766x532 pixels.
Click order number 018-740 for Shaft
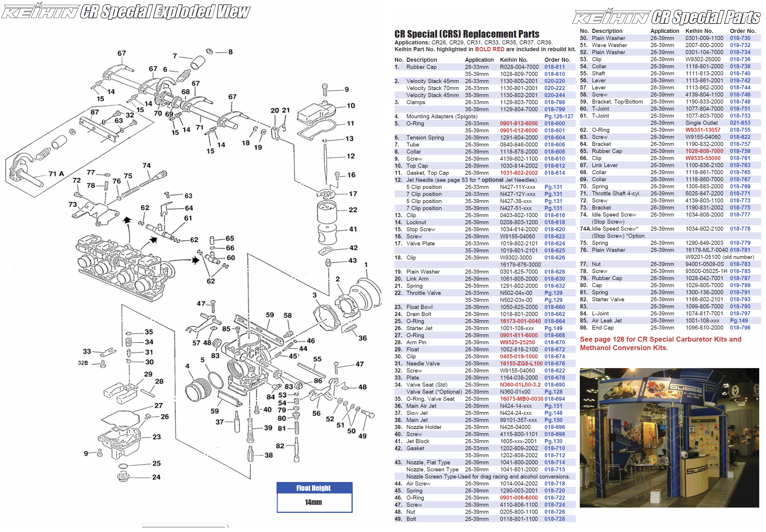click(740, 74)
